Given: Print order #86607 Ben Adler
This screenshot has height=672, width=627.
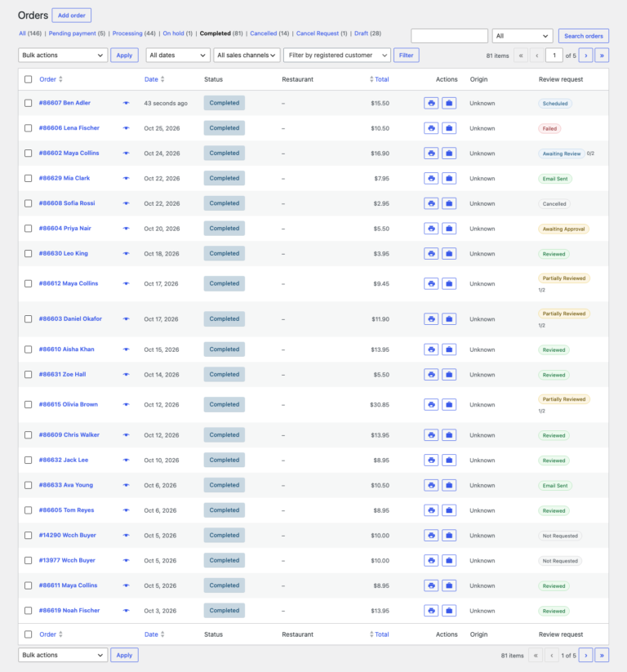Looking at the screenshot, I should click(431, 103).
